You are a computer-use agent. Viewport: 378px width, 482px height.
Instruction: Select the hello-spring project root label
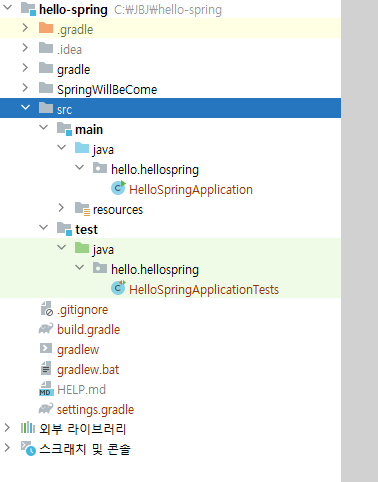point(73,10)
